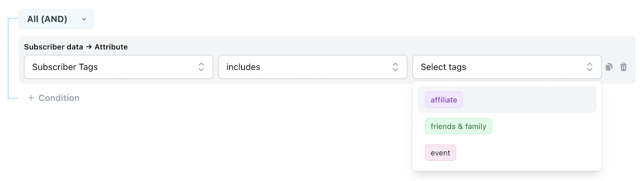Pick the event tag from the list
Viewport: 644px width, 181px height.
[x=440, y=153]
